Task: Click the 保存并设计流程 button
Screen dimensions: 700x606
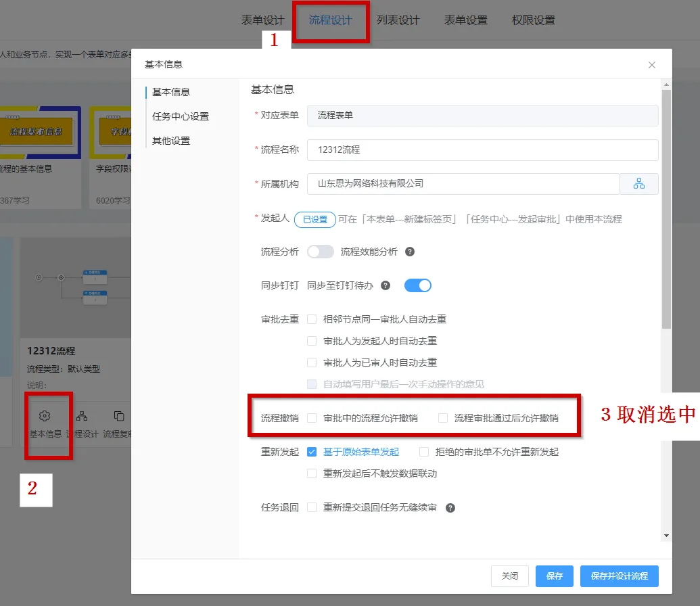Action: tap(619, 576)
